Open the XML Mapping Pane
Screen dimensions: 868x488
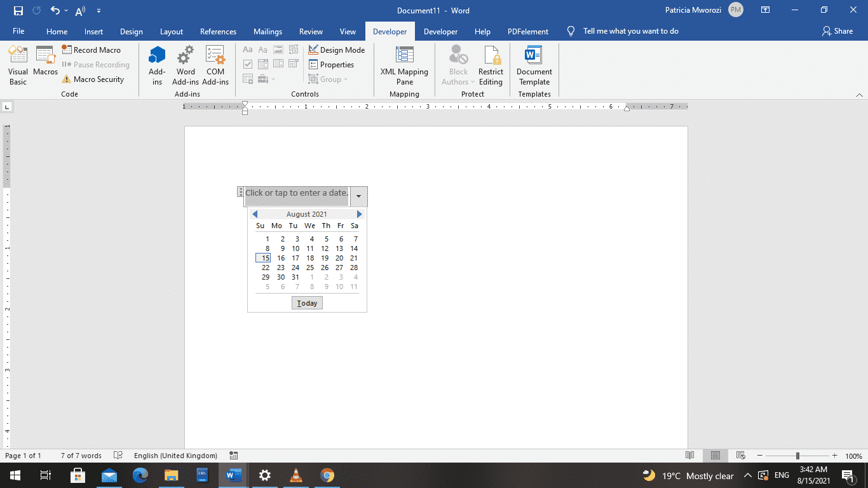click(x=404, y=64)
